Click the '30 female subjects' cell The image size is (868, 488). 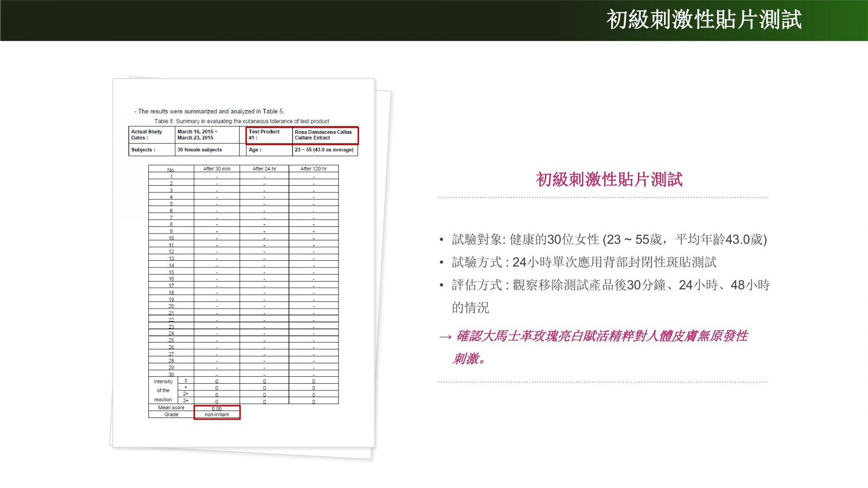[x=200, y=150]
